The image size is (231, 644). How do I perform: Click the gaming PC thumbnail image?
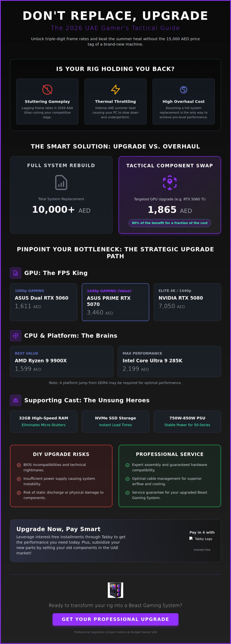(x=115, y=590)
